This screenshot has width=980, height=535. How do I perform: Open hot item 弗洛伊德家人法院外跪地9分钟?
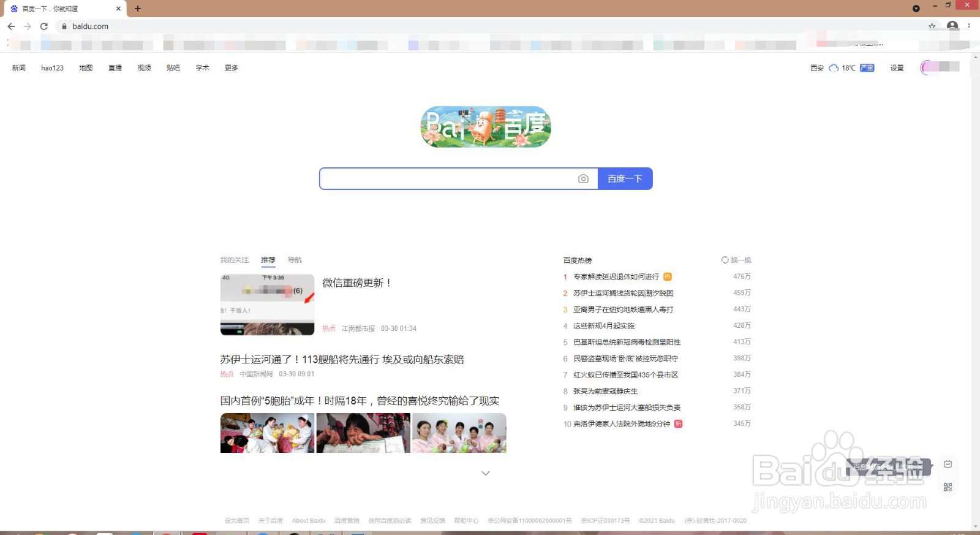coord(622,423)
